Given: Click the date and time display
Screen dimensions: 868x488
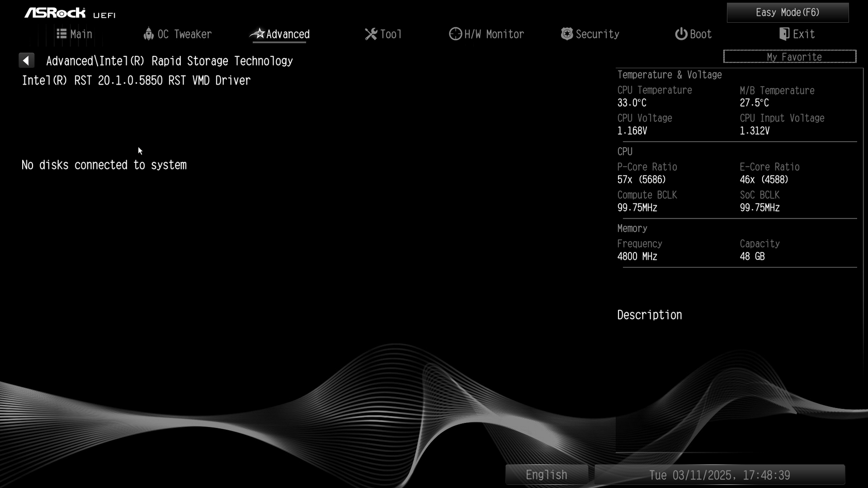Looking at the screenshot, I should 720,475.
